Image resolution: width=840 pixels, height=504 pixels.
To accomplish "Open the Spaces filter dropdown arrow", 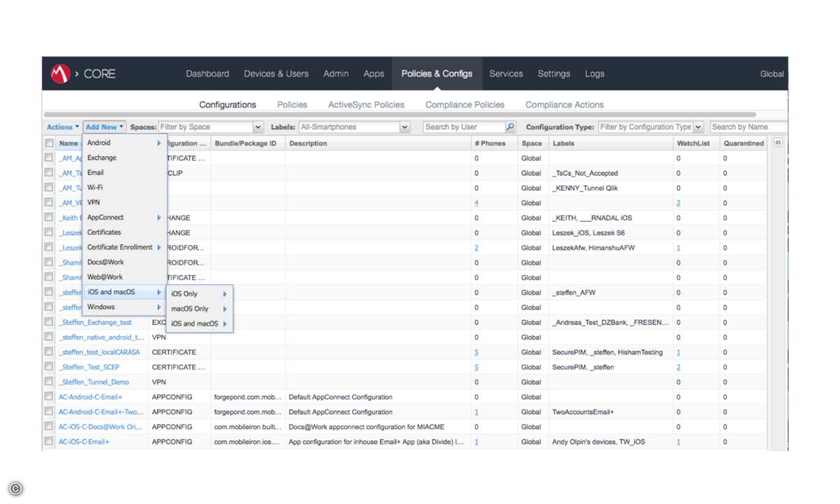I will 258,127.
